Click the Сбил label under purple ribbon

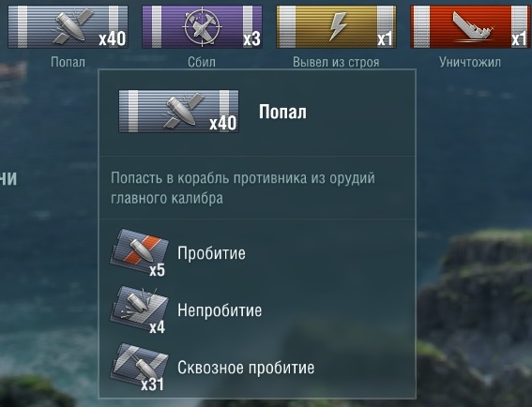click(202, 62)
